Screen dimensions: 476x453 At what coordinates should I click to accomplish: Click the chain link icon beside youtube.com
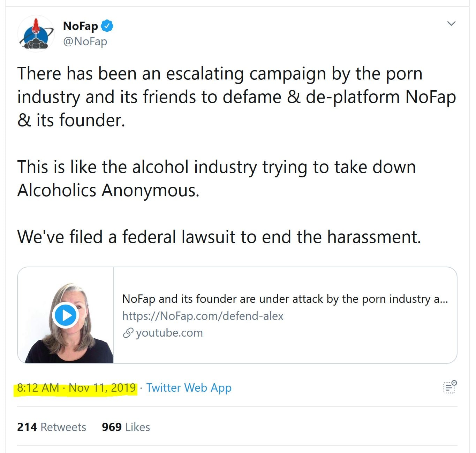(x=128, y=333)
